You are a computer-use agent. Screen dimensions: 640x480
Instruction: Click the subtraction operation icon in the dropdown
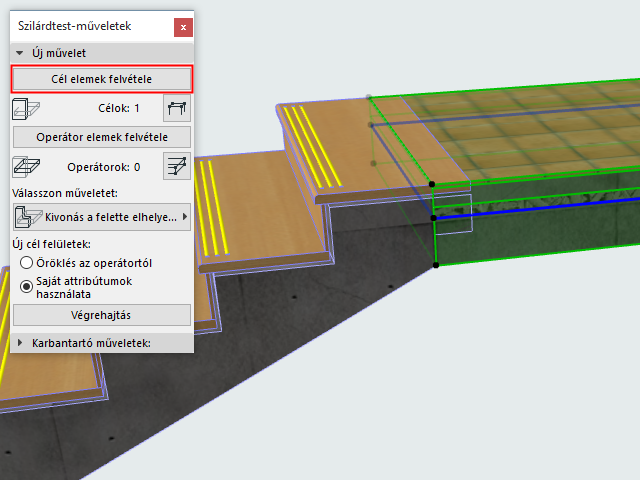pos(28,217)
